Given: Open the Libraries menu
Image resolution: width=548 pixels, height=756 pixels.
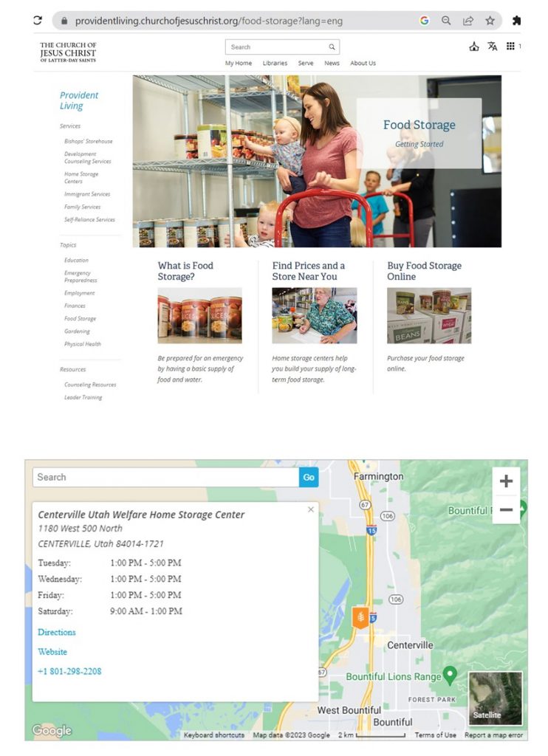Looking at the screenshot, I should click(x=275, y=63).
